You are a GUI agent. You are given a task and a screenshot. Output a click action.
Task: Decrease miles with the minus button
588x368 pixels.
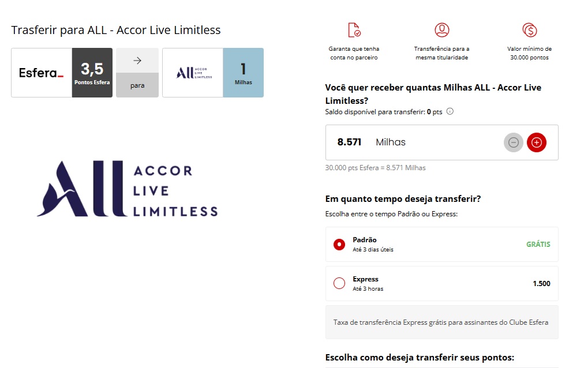point(513,142)
